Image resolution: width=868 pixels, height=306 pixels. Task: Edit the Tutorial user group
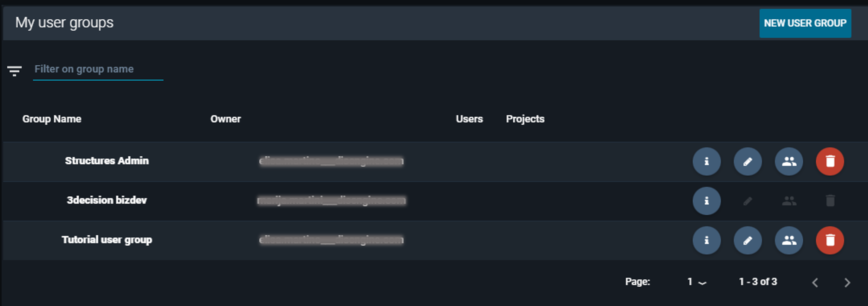tap(747, 240)
